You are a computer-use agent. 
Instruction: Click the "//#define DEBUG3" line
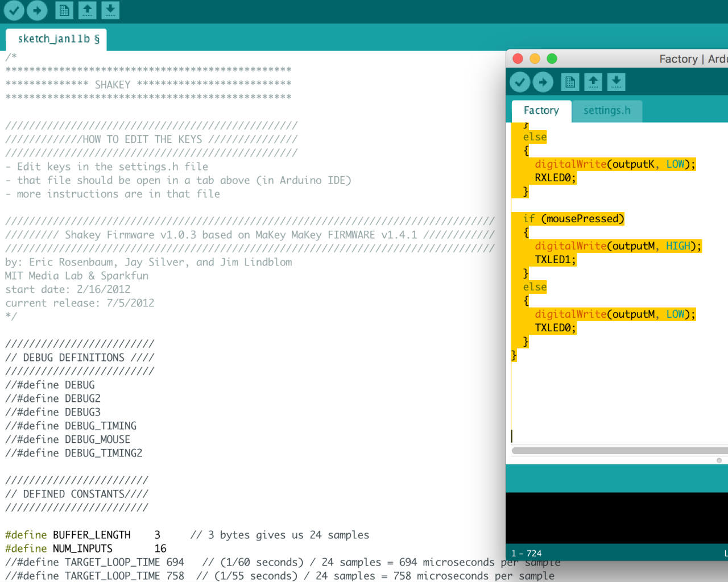[53, 412]
